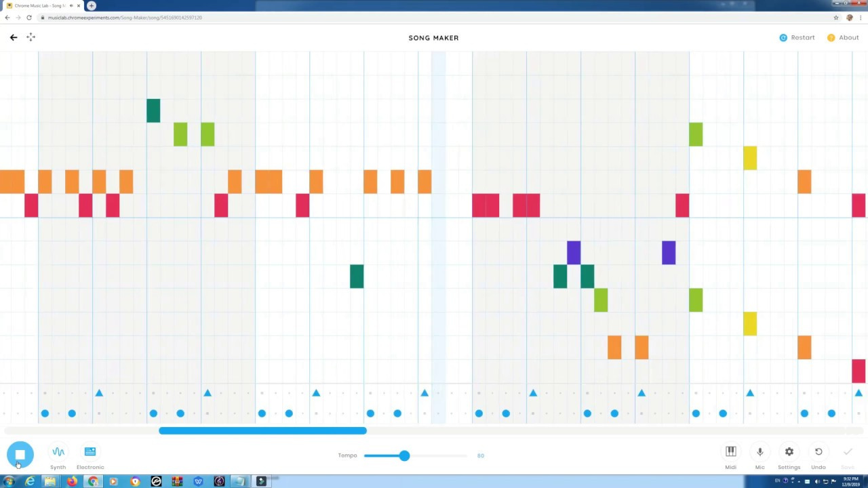
Task: Open the About dialog
Action: [x=844, y=37]
